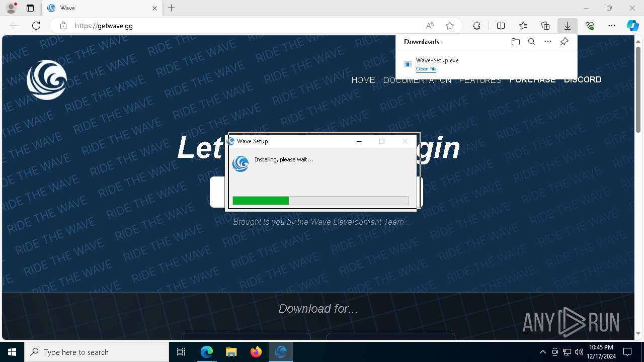644x362 pixels.
Task: Open more options in Downloads panel
Action: click(x=548, y=42)
